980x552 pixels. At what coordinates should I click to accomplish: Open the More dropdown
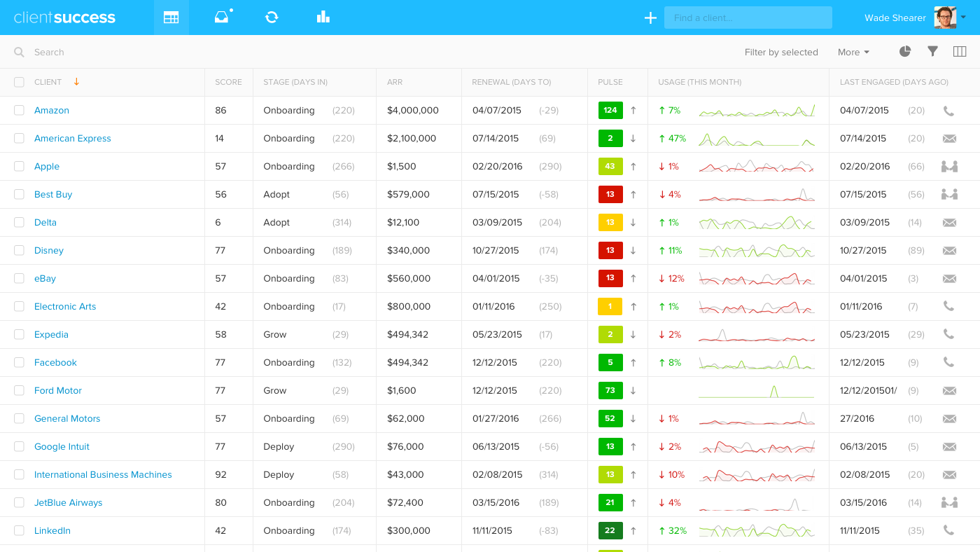(x=853, y=52)
